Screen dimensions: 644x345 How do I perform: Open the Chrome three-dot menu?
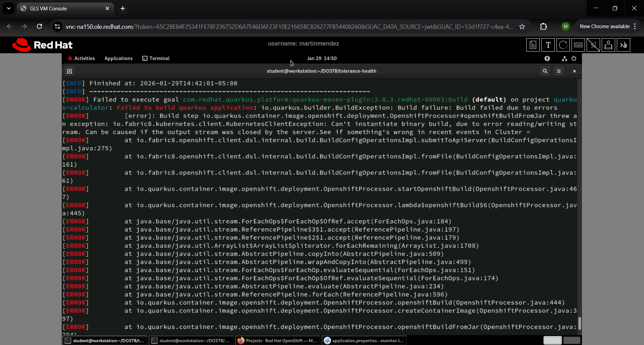[x=635, y=26]
